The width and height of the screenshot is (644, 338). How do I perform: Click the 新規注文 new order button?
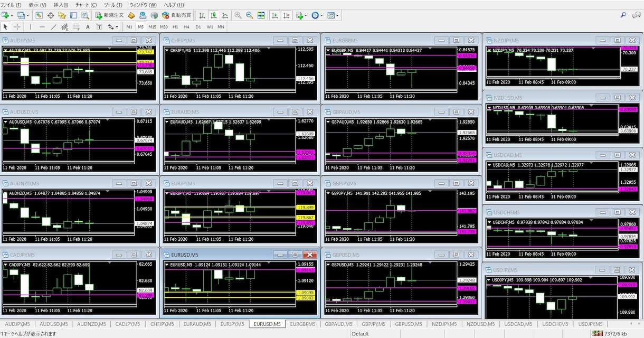click(110, 15)
